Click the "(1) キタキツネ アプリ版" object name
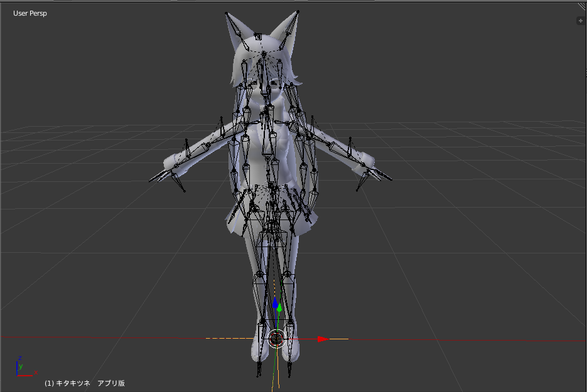Viewport: 587px width, 392px height. pos(85,383)
